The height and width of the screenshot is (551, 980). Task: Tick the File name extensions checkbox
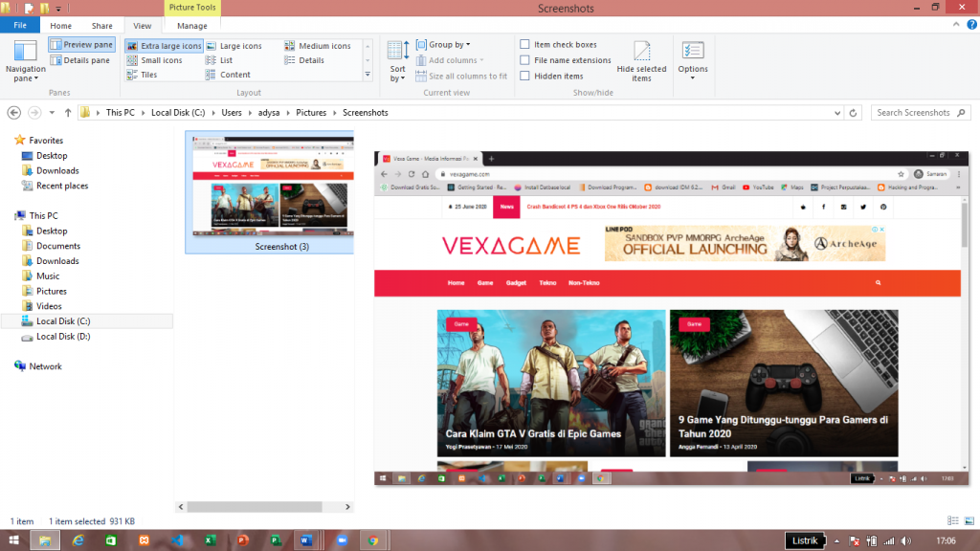click(x=524, y=60)
